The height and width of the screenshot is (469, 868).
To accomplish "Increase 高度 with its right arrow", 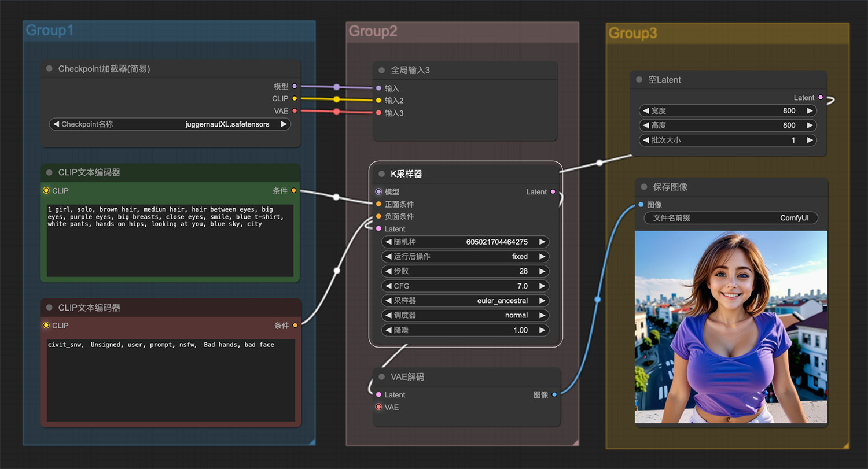I will (810, 125).
